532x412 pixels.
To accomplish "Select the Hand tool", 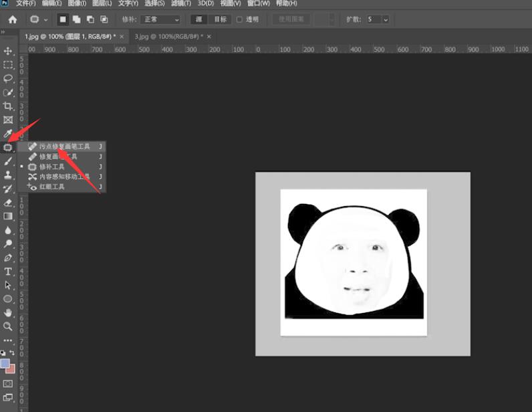I will [8, 312].
